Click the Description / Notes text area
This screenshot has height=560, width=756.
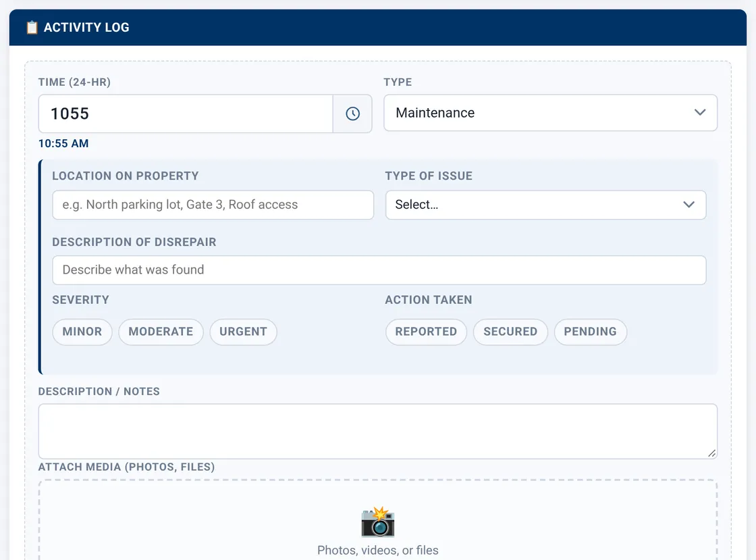tap(377, 431)
